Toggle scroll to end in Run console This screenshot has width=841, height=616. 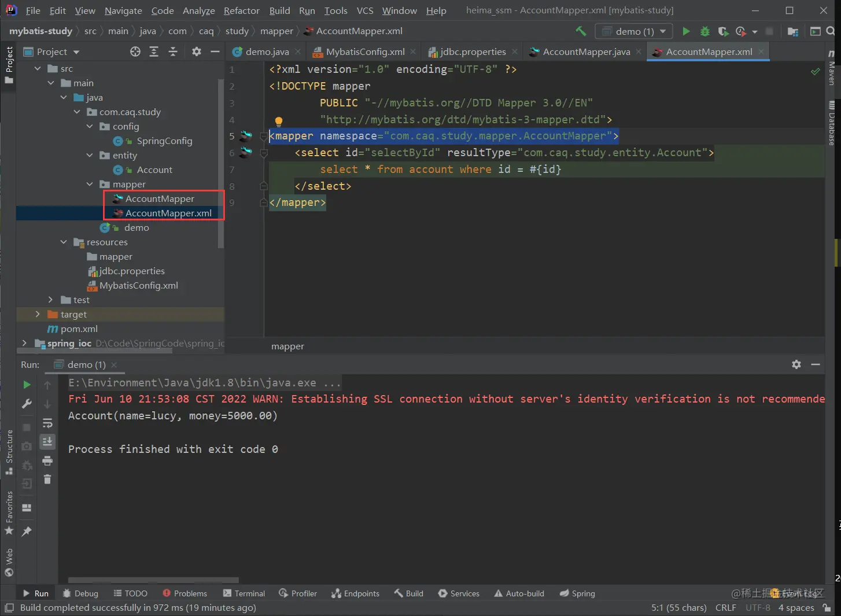point(47,442)
